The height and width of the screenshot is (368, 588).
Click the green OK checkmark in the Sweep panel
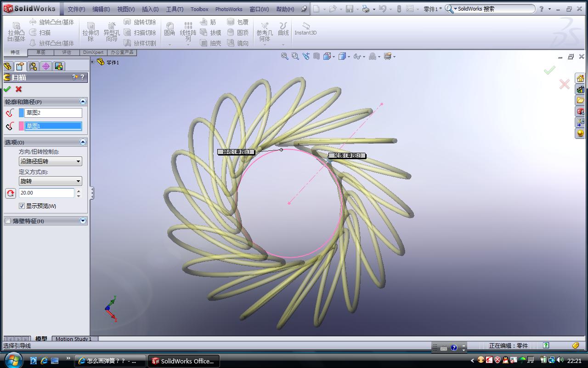pos(7,89)
